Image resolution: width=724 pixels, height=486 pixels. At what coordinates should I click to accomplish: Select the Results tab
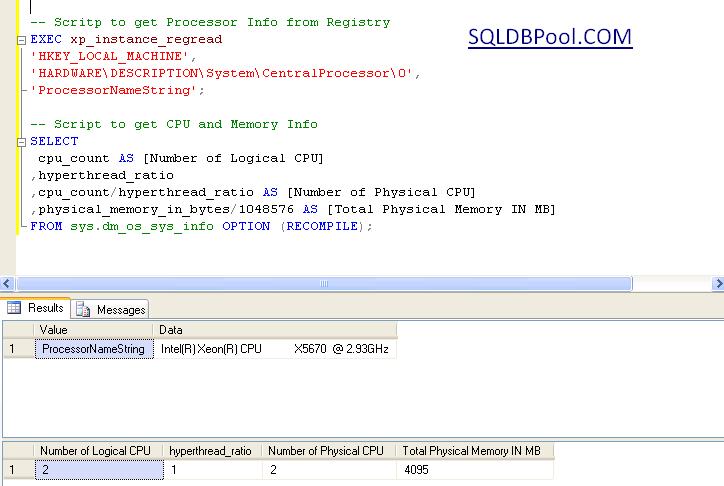pos(37,309)
